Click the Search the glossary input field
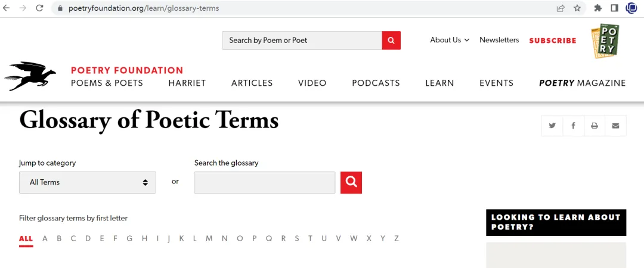The image size is (644, 268). click(x=265, y=182)
